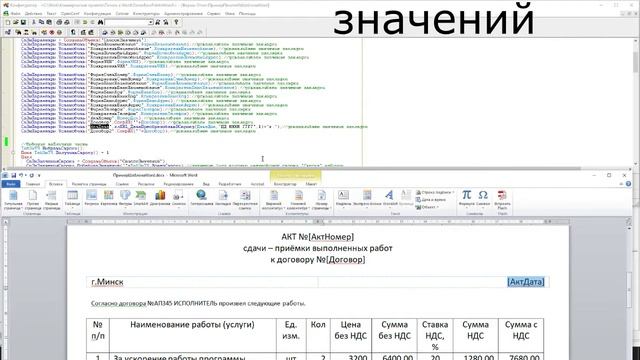Insert a cross-reference (Перекрестная ссылка)

pos(245,200)
